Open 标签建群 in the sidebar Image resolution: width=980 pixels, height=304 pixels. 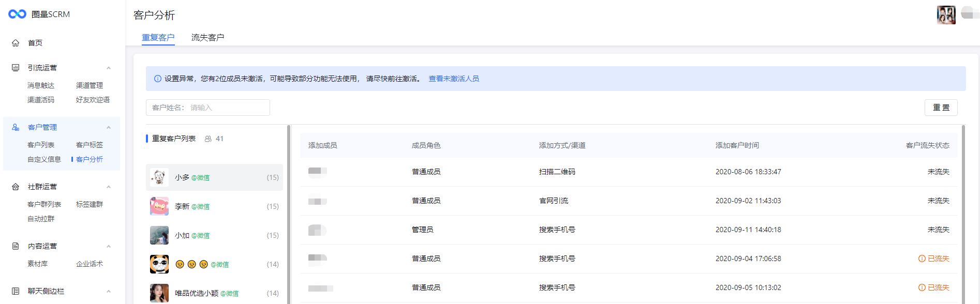pos(90,204)
